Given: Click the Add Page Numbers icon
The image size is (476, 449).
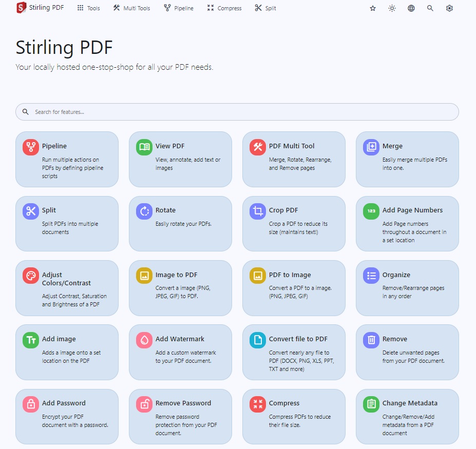Looking at the screenshot, I should (370, 211).
